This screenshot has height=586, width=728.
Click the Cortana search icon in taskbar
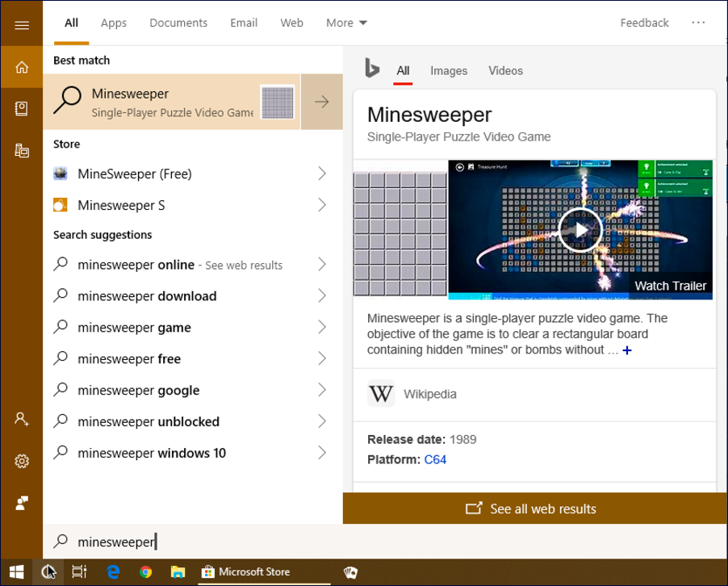coord(48,572)
